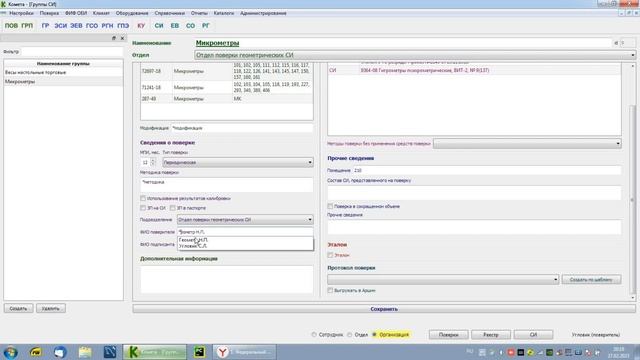This screenshot has width=640, height=360.
Task: Select the ЭЕВ toolbar button
Action: point(76,25)
